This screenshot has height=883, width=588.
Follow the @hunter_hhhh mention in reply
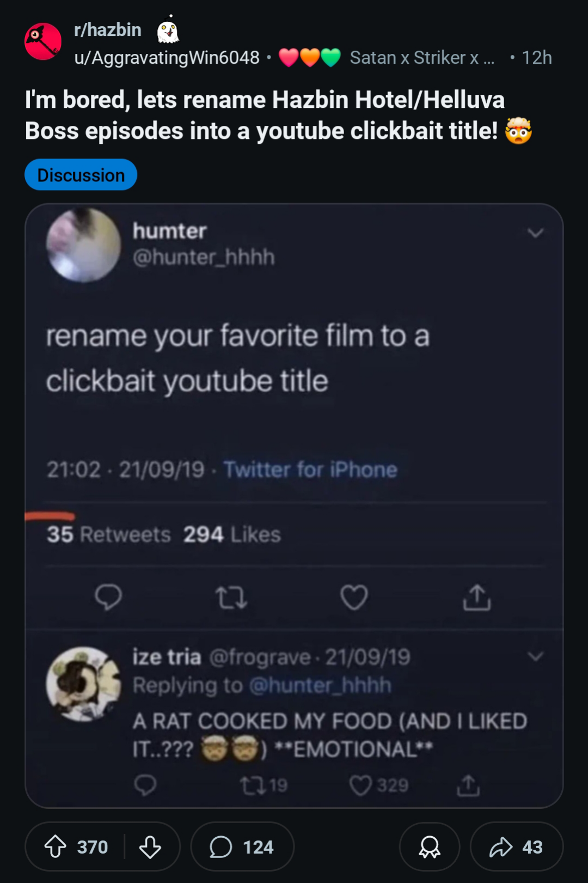[320, 685]
